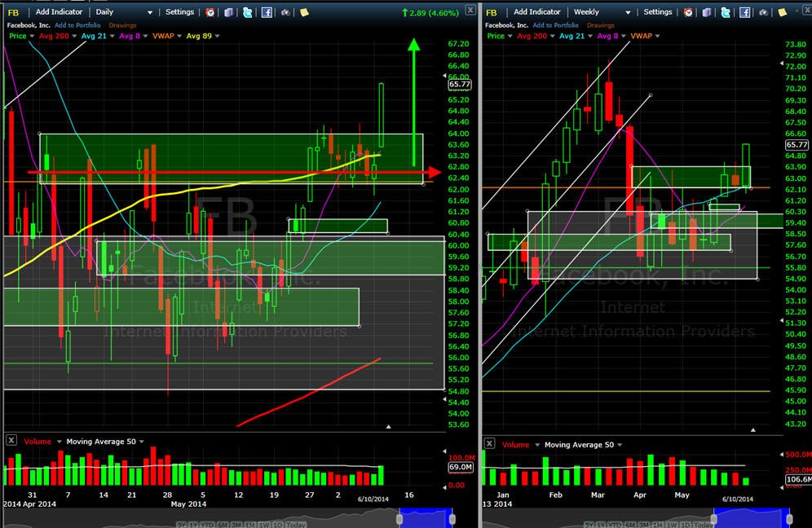The height and width of the screenshot is (528, 812).
Task: Click the left handle of Weekly range slider
Action: (x=713, y=518)
